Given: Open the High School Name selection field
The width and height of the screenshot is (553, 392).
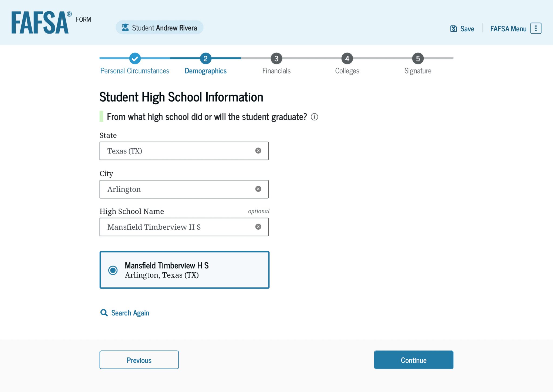Looking at the screenshot, I should pyautogui.click(x=176, y=227).
